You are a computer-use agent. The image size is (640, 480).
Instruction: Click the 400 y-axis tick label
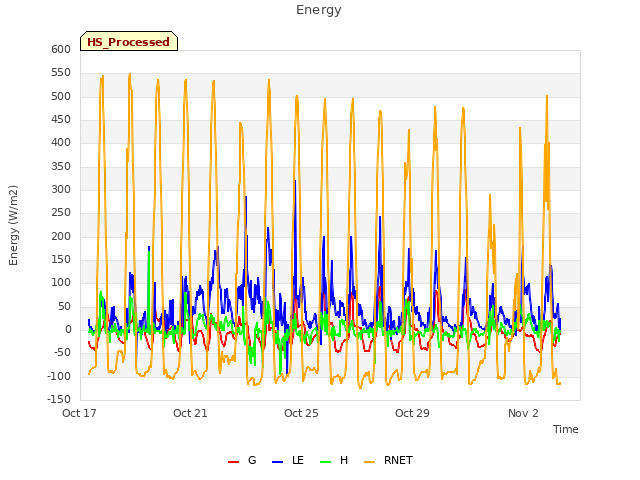61,143
